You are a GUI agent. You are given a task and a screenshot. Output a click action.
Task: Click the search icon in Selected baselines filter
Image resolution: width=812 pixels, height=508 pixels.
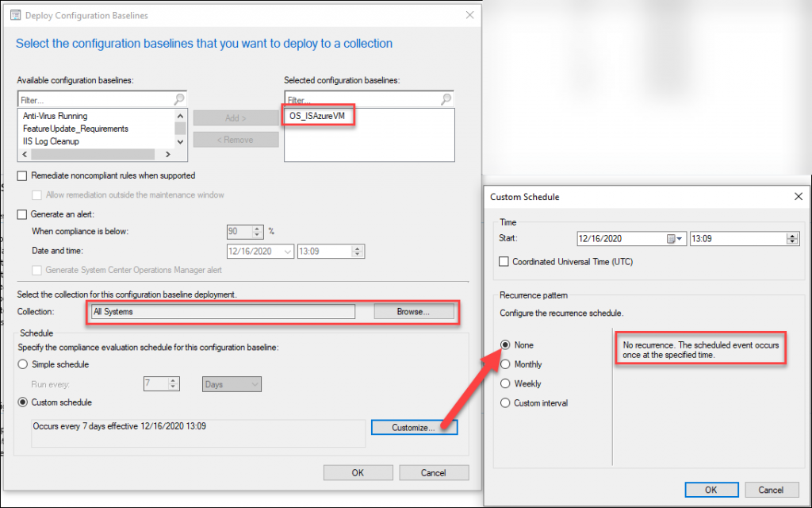(446, 100)
